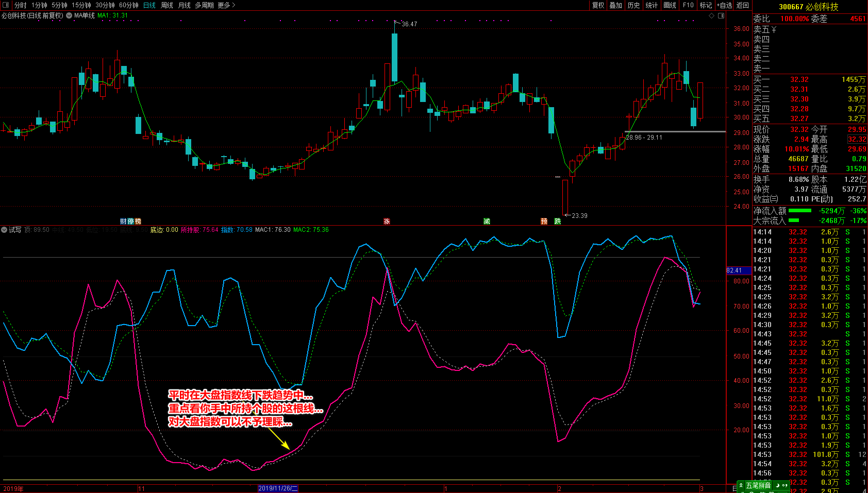The height and width of the screenshot is (493, 868).
Task: Click the MA1: 31.31 value label
Action: coord(113,15)
